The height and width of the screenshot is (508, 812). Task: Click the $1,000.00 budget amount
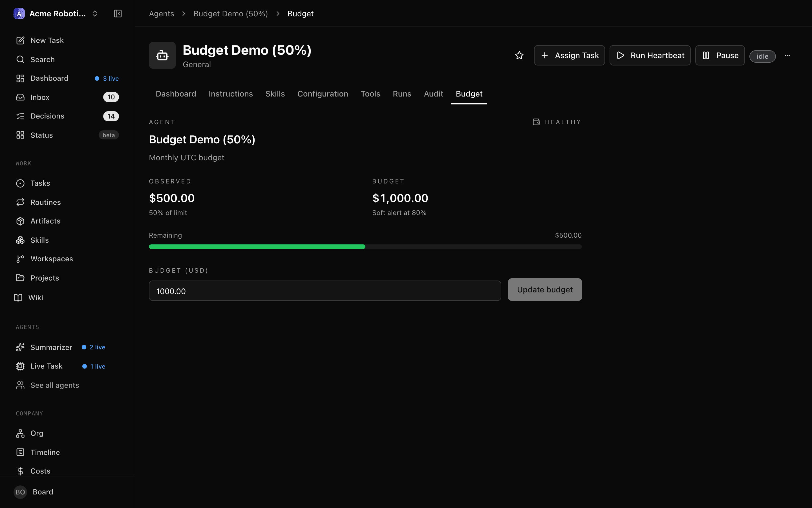pyautogui.click(x=400, y=198)
